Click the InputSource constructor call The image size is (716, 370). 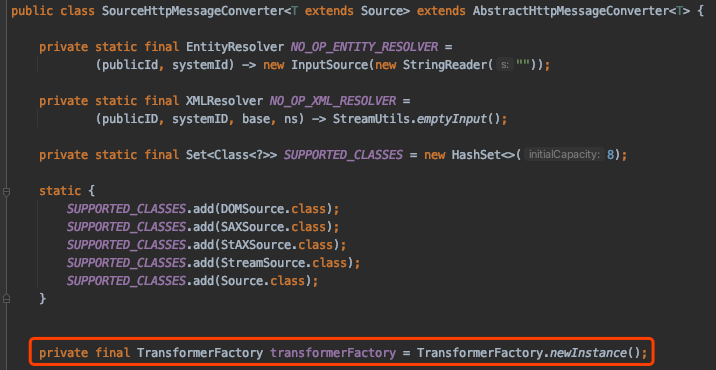point(329,65)
